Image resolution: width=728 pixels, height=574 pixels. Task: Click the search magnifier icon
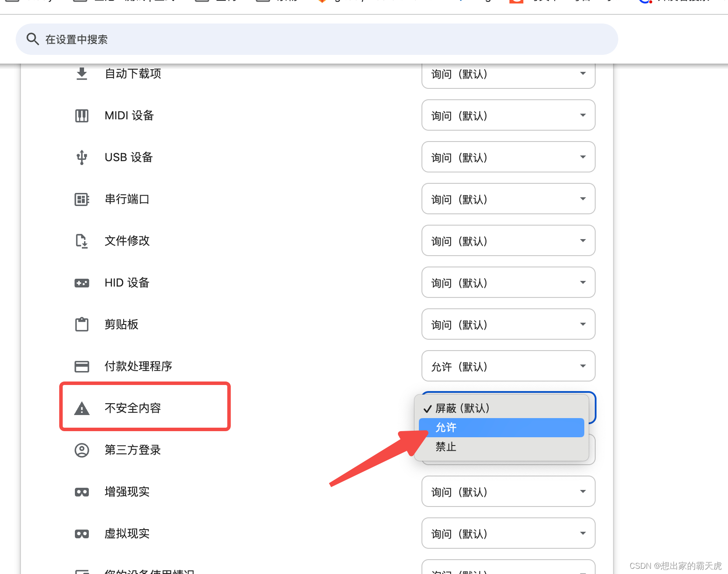[33, 39]
